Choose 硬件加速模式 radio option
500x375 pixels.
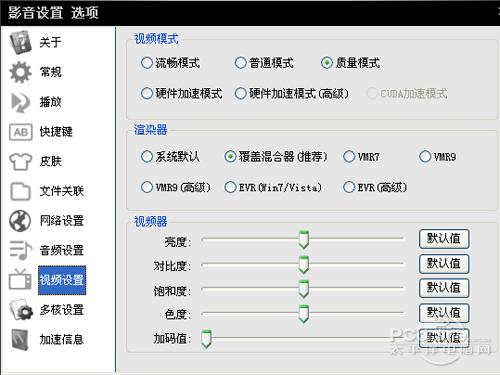click(x=182, y=93)
